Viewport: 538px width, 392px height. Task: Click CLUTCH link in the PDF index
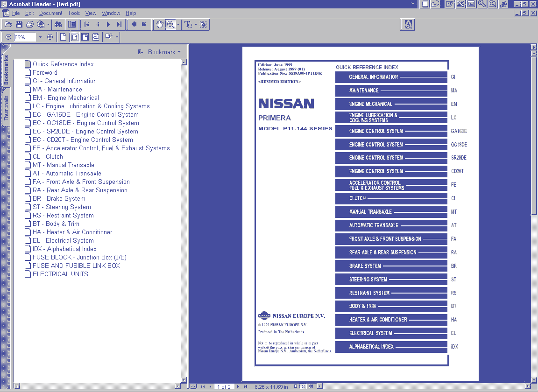(391, 198)
